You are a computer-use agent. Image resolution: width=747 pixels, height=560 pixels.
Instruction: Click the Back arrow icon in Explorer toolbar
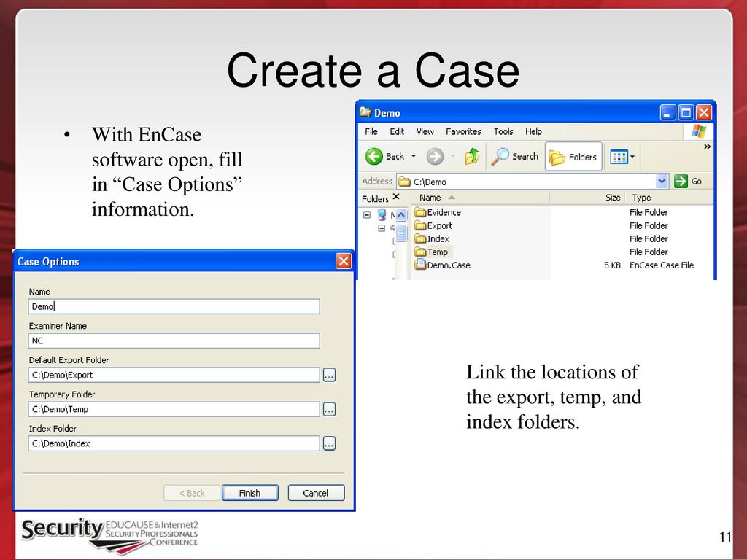(x=374, y=156)
